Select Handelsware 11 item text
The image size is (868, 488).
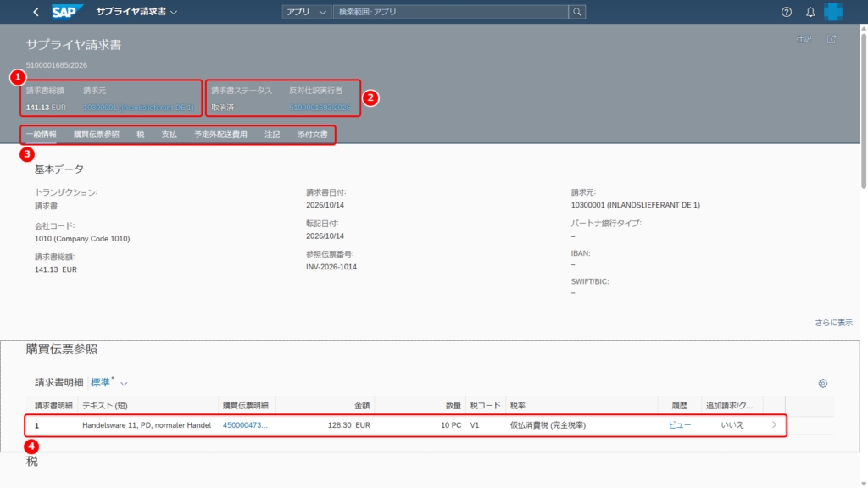pos(147,425)
